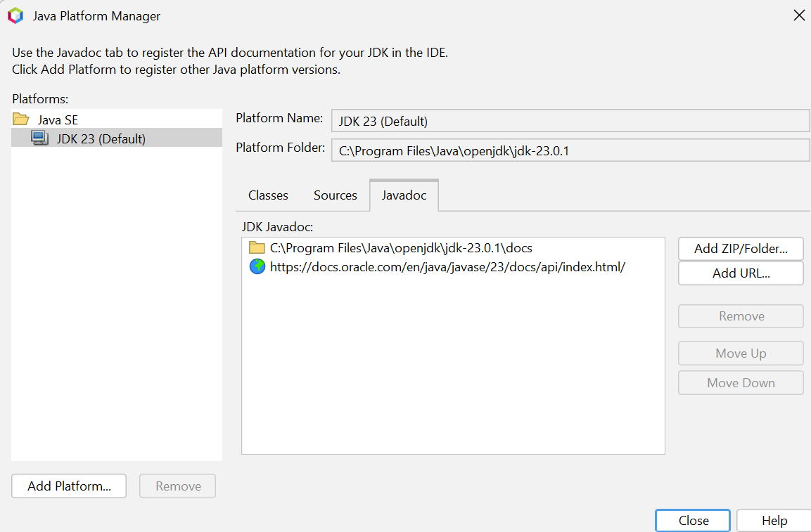Click inside the Platform Name field
811x532 pixels.
point(570,121)
